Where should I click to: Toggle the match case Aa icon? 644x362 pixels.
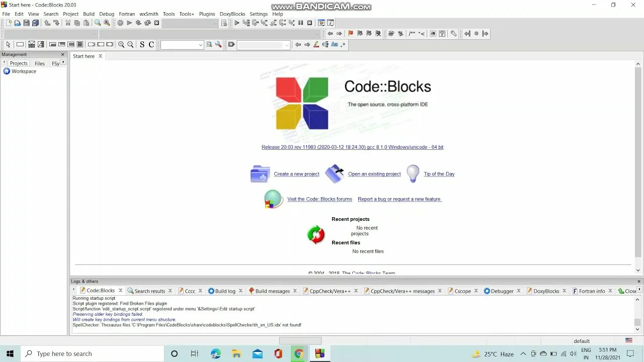334,44
